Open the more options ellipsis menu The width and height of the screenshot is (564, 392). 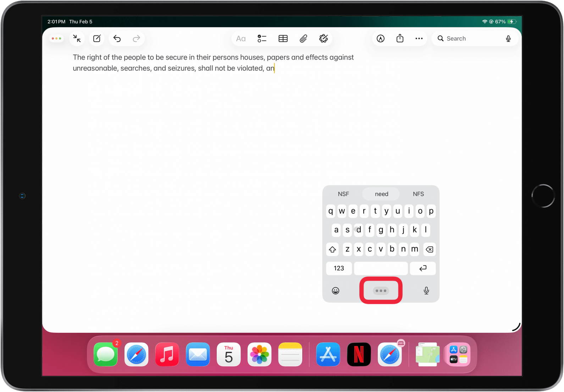click(x=419, y=38)
